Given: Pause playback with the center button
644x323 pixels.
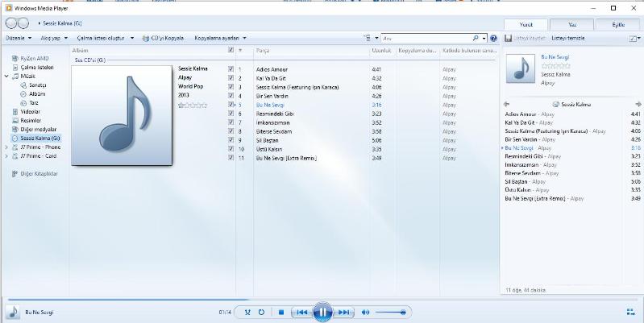Looking at the screenshot, I should pyautogui.click(x=322, y=312).
